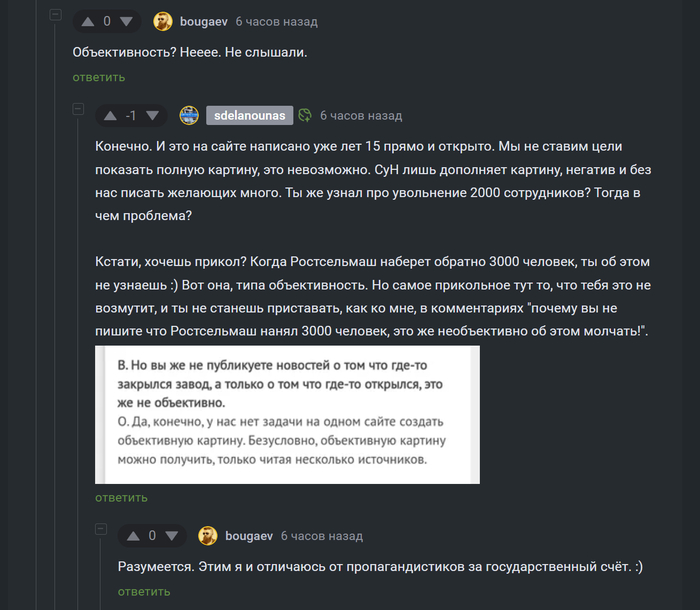Enlarge the quoted FAQ image attachment
The image size is (700, 610).
coord(288,414)
